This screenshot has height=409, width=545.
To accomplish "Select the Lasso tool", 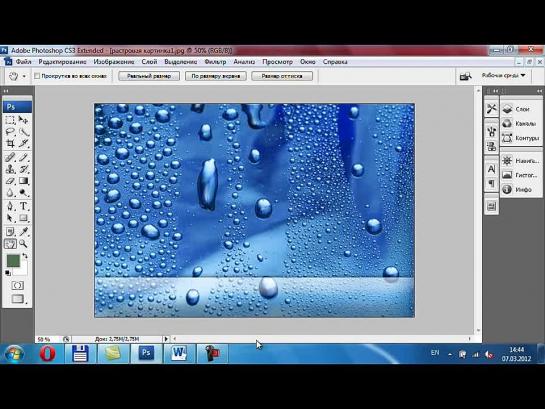I will tap(10, 132).
